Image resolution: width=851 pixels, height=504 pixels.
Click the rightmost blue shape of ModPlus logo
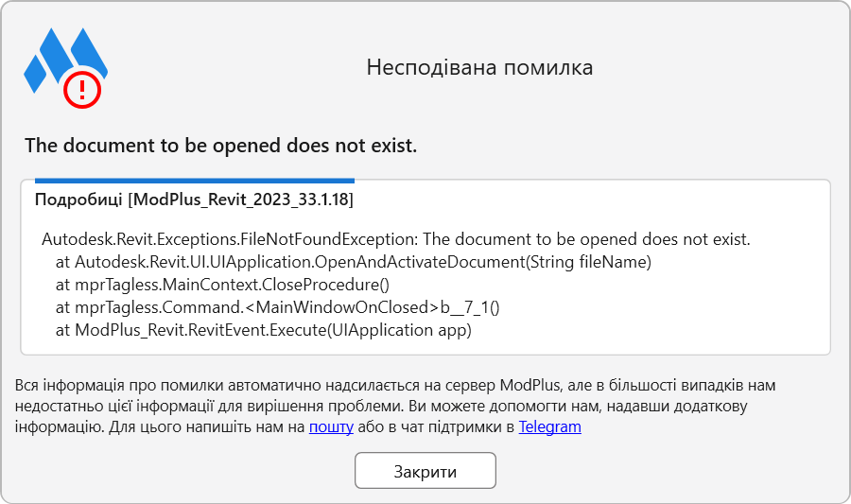pyautogui.click(x=90, y=52)
